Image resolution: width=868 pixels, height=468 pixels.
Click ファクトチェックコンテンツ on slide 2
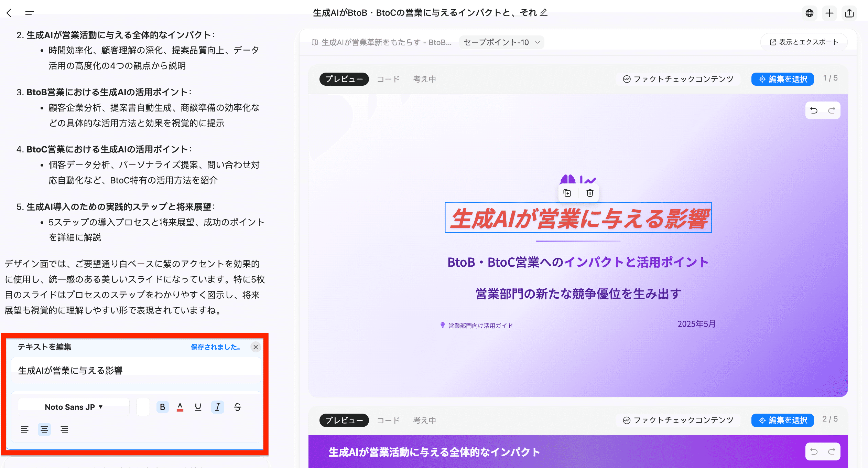pyautogui.click(x=678, y=420)
